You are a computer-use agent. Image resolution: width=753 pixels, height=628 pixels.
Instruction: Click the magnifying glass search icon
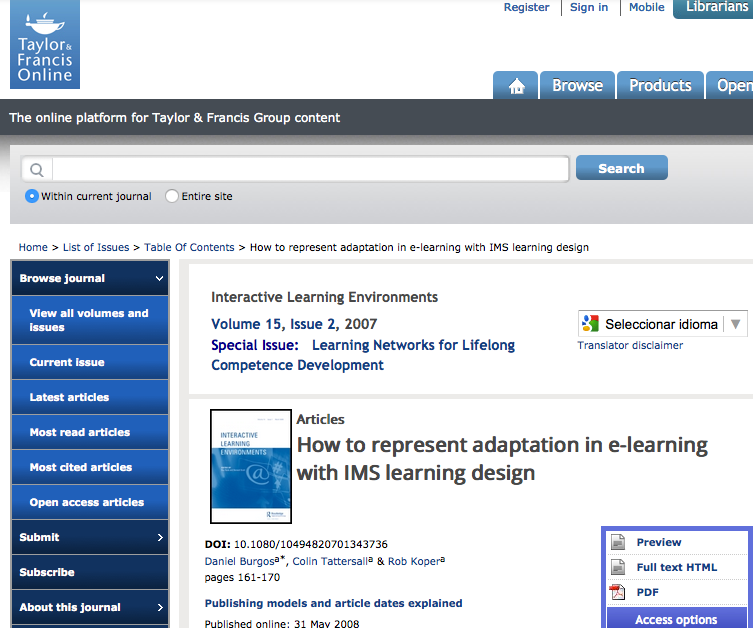click(x=36, y=169)
